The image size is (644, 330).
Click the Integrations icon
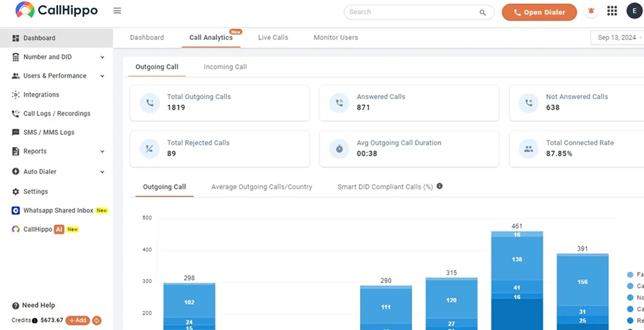coord(15,95)
